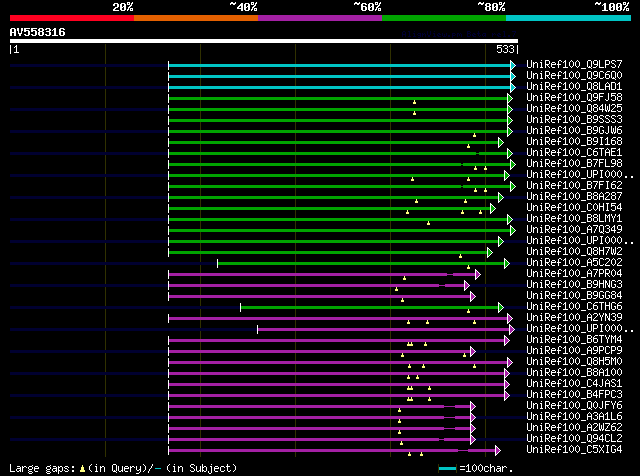The height and width of the screenshot is (476, 640).
Task: Click the purple arrowhead ending the Q0JFY6 alignment
Action: point(473,407)
